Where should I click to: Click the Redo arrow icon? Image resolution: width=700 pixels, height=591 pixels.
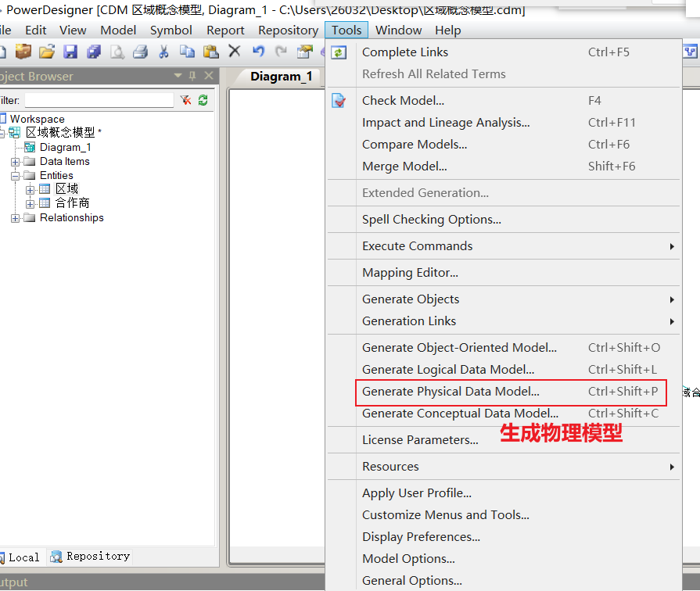point(281,51)
